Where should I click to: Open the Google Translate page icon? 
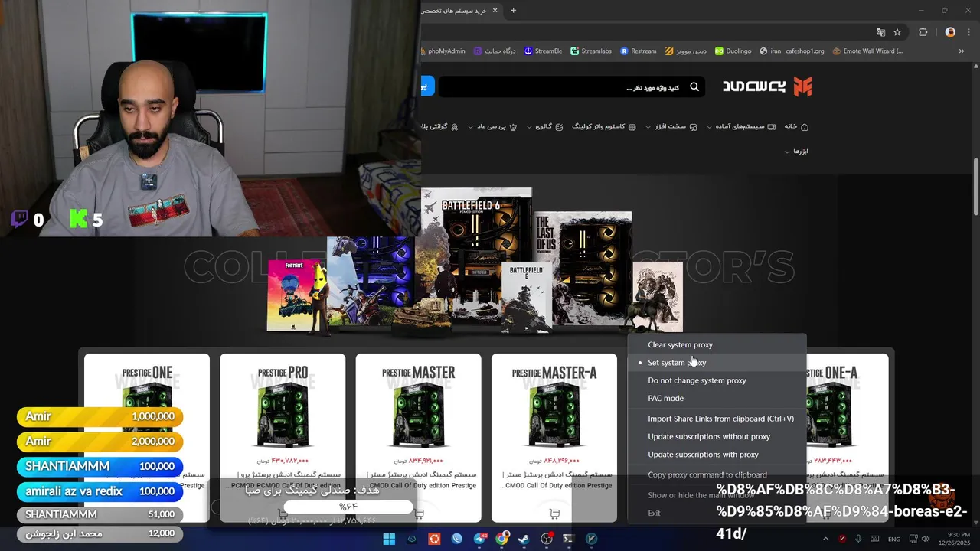(x=880, y=32)
